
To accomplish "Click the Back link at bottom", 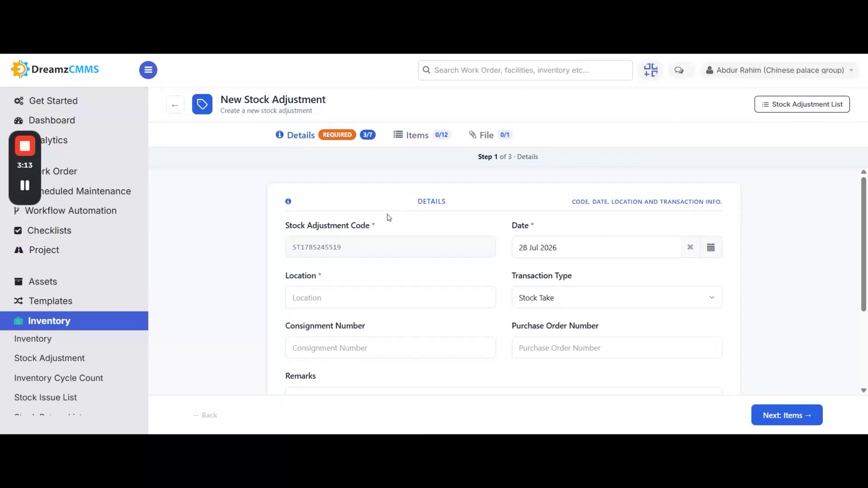I will click(205, 415).
